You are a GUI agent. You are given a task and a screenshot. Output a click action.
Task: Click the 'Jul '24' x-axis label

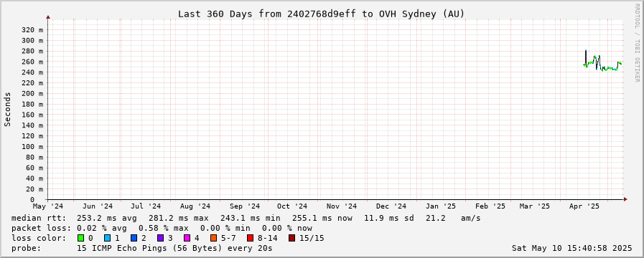tap(146, 206)
